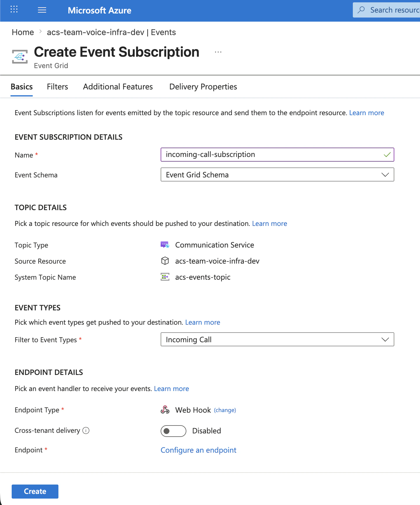The image size is (420, 505).
Task: Select acs-team-voice-infra-dev source resource text
Action: [217, 261]
